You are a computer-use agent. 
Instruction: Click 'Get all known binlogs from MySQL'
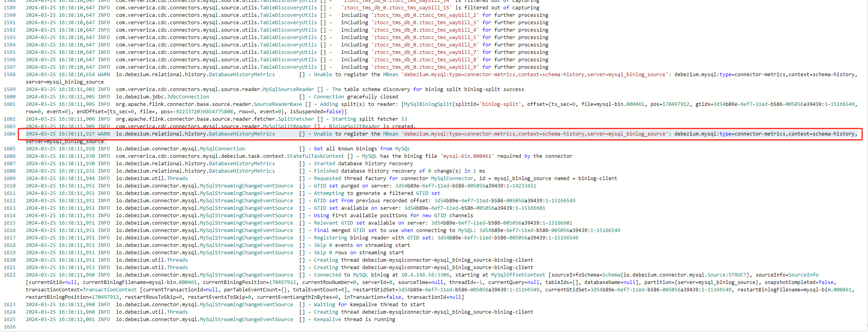tap(362, 149)
